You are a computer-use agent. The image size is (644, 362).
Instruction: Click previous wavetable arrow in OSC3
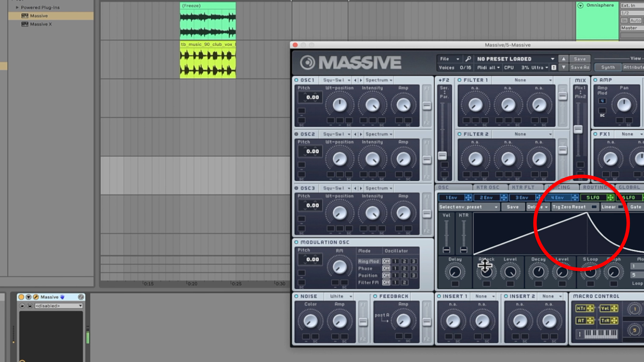tap(355, 188)
